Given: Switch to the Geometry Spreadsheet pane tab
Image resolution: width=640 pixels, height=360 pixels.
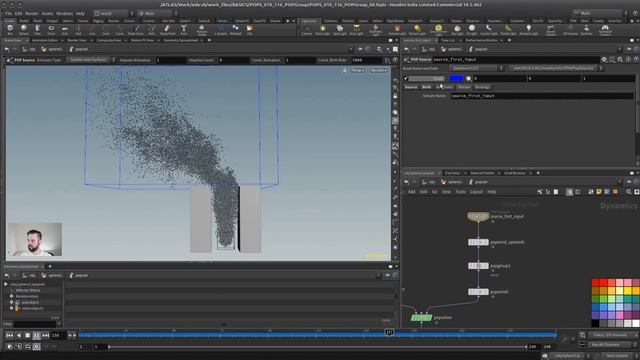Looking at the screenshot, I should pos(180,40).
